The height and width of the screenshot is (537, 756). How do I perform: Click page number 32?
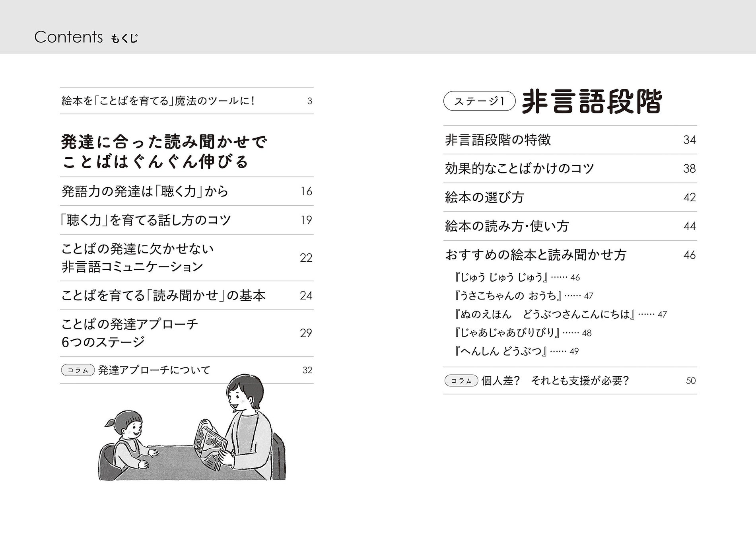(307, 370)
